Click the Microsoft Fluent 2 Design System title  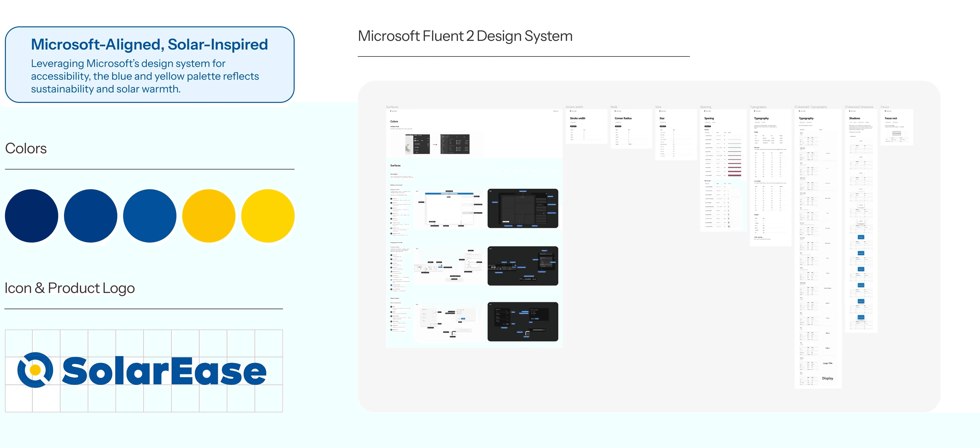coord(465,36)
